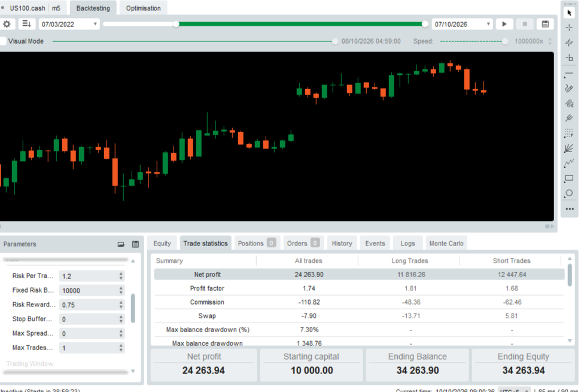Choose the market snapshot tool
581x392 pixels.
(x=569, y=42)
